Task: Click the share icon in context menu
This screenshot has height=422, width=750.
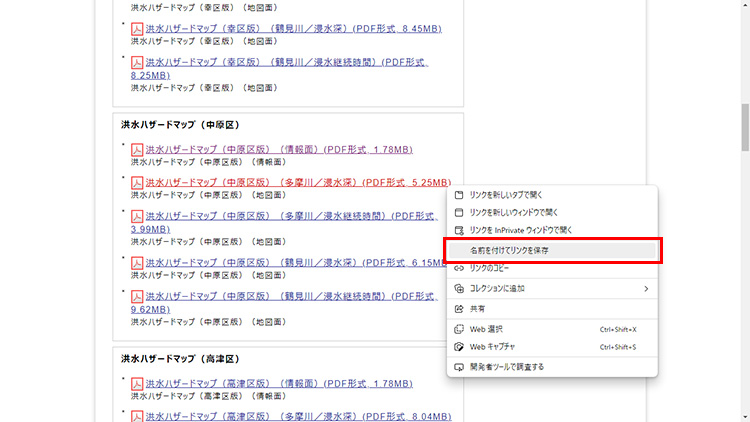Action: coord(460,309)
